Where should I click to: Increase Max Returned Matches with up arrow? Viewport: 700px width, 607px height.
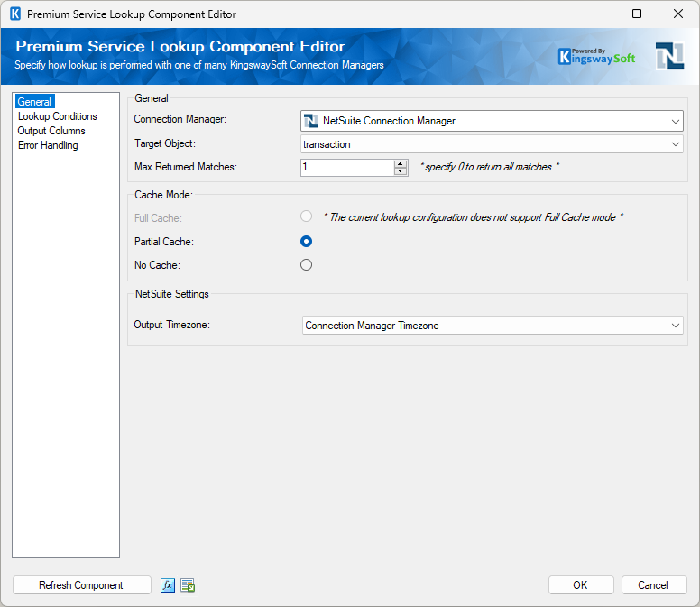pyautogui.click(x=401, y=164)
